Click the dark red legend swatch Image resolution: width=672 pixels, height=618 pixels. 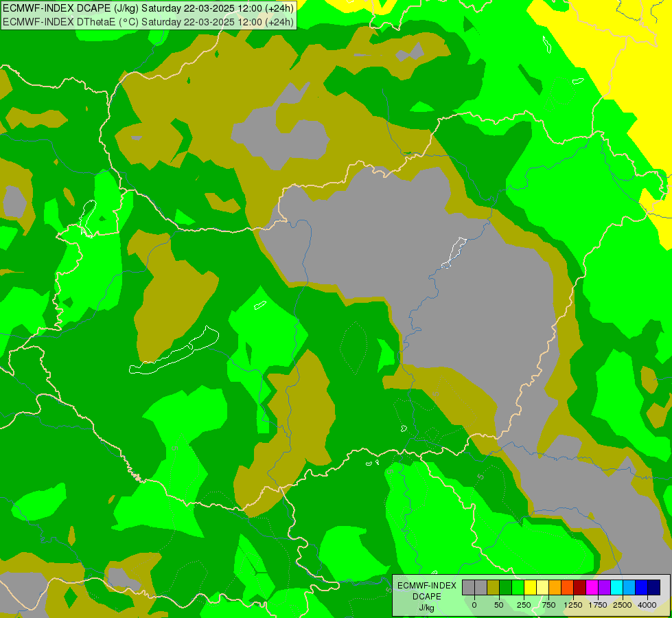pos(579,588)
